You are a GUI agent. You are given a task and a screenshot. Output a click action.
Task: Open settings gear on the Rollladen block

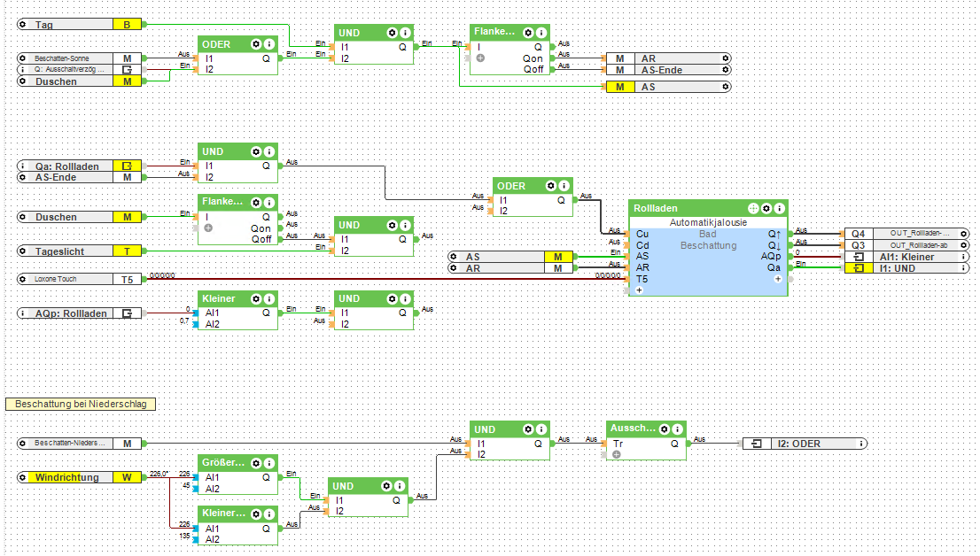[x=766, y=208]
